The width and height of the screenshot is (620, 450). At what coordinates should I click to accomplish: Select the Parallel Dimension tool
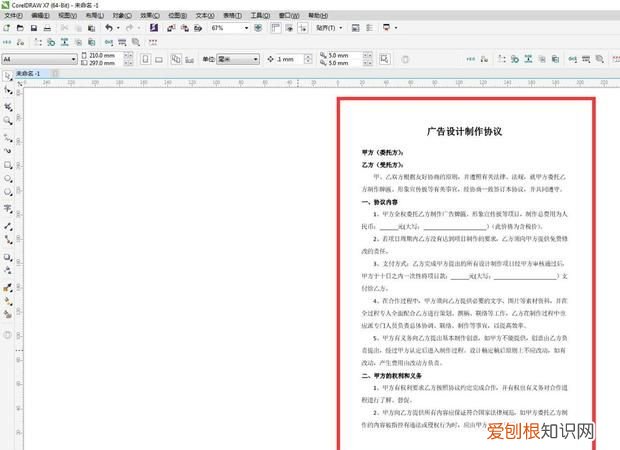[8, 226]
